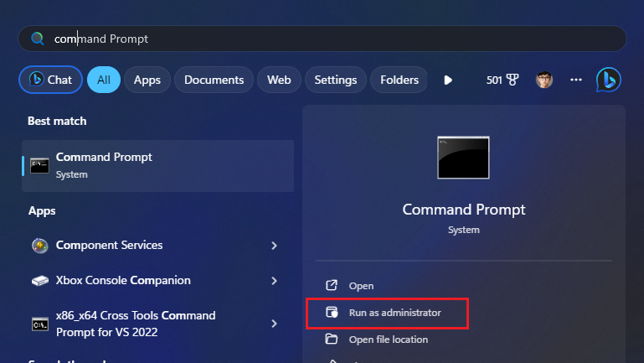Screen dimensions: 644x363
Task: Open the Bing Chat filter
Action: 50,80
